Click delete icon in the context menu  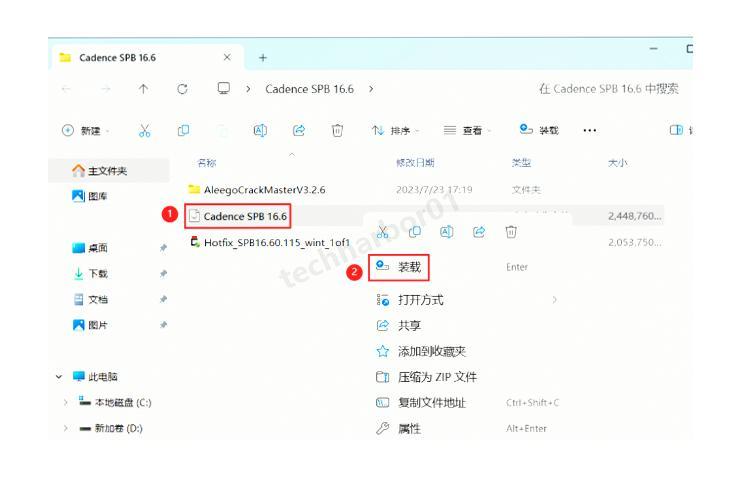point(511,232)
